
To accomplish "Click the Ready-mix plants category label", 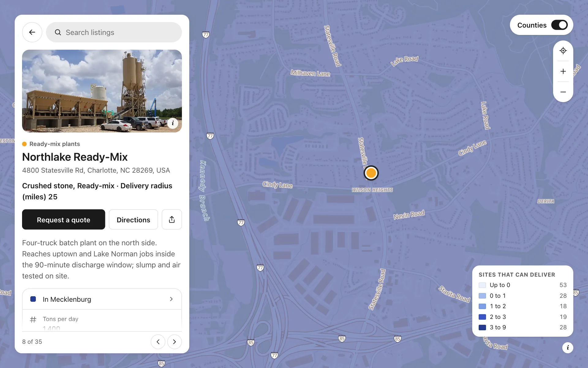I will point(55,144).
